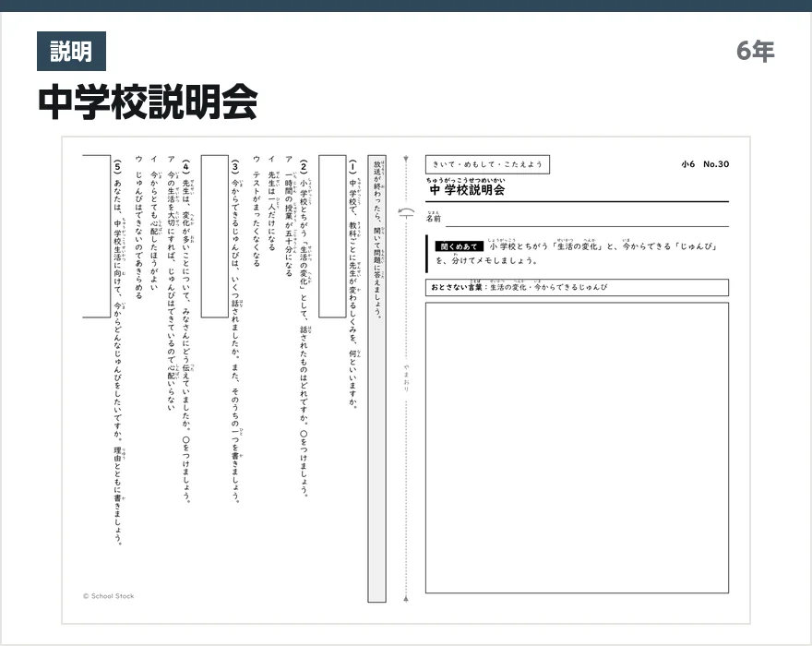Click the answer box for question (1)
Viewport: 812px width, 646px height.
pyautogui.click(x=332, y=235)
